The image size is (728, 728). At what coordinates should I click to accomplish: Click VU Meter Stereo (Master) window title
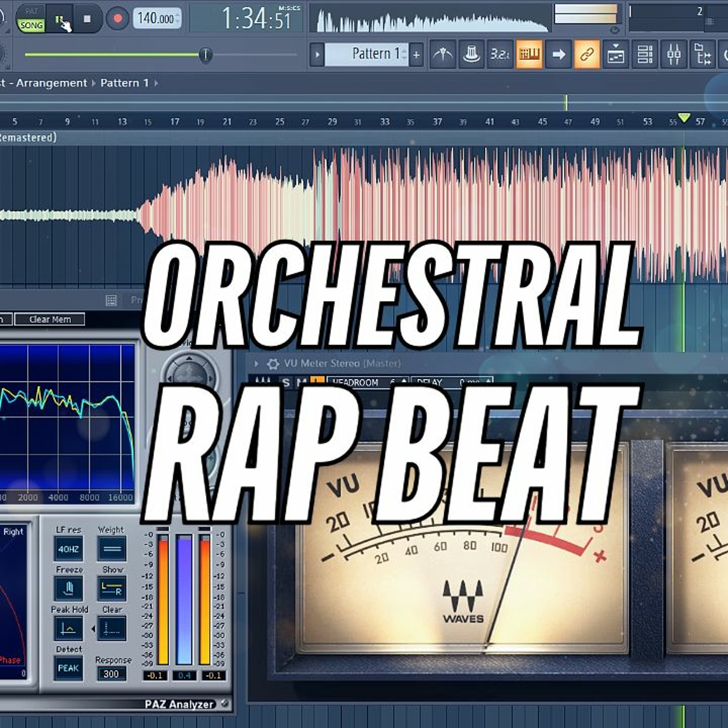point(342,364)
